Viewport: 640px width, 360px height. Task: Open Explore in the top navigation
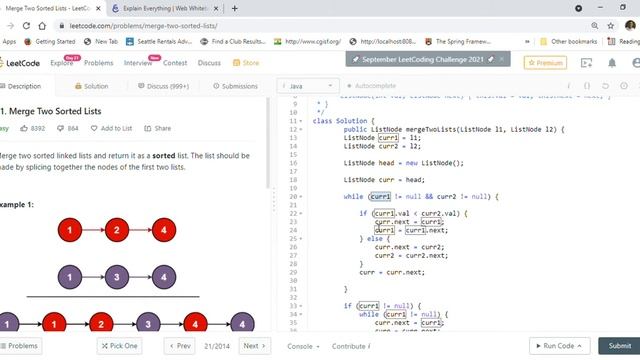point(62,63)
